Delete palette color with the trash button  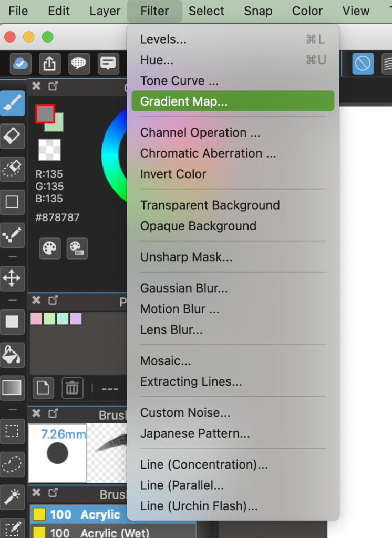(72, 388)
